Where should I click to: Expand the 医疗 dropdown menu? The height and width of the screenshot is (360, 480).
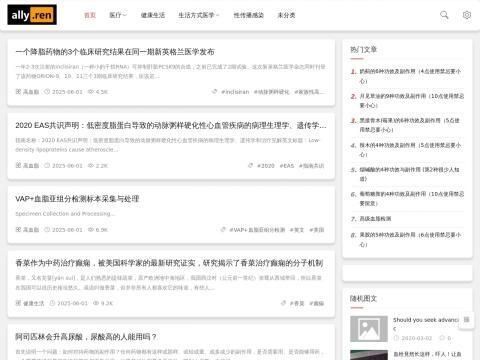click(x=118, y=15)
